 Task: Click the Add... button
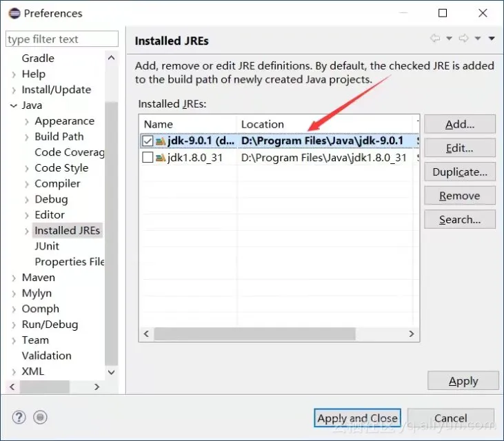460,124
